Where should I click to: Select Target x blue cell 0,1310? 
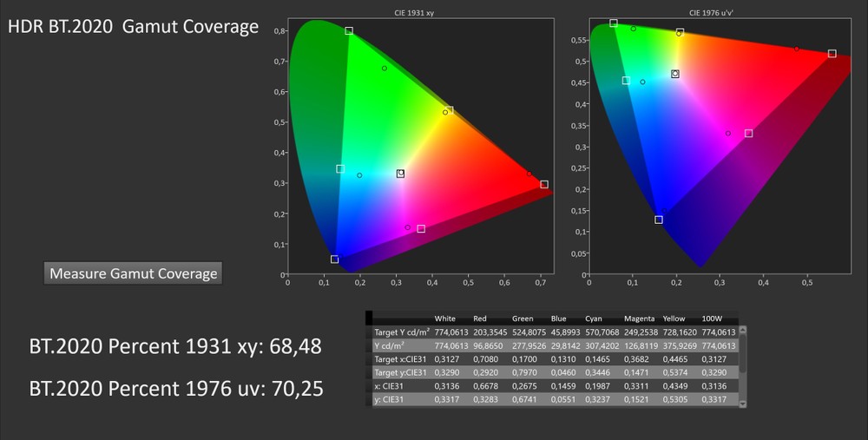pos(563,359)
